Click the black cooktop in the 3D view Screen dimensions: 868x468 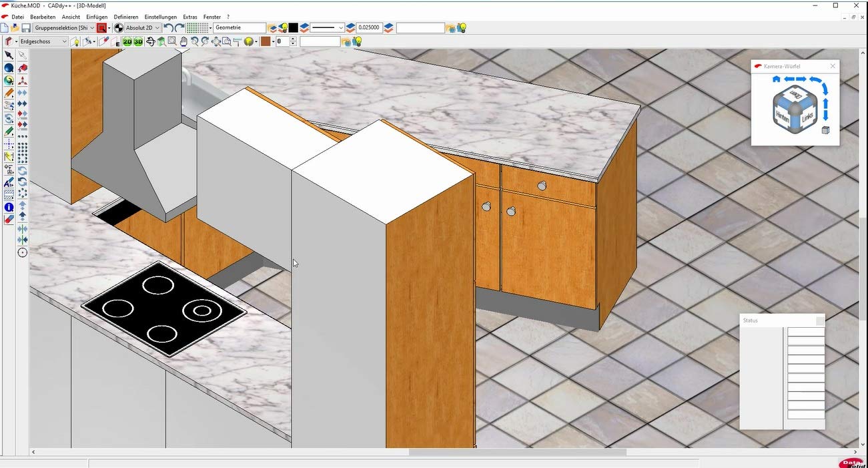click(x=163, y=308)
